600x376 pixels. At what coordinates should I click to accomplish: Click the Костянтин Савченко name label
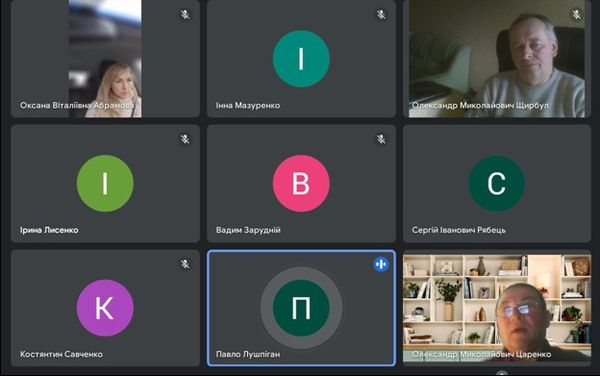pos(61,354)
